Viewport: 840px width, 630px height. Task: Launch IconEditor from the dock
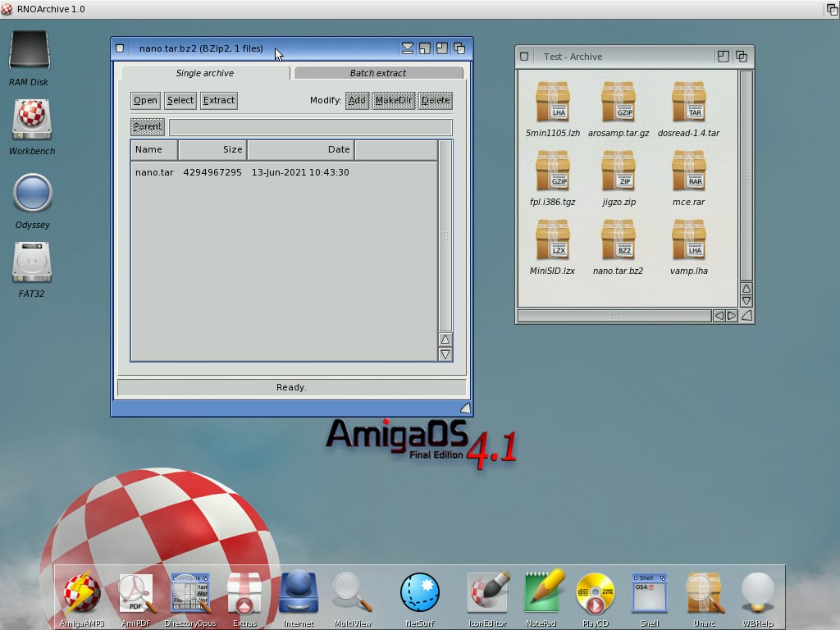pos(487,593)
